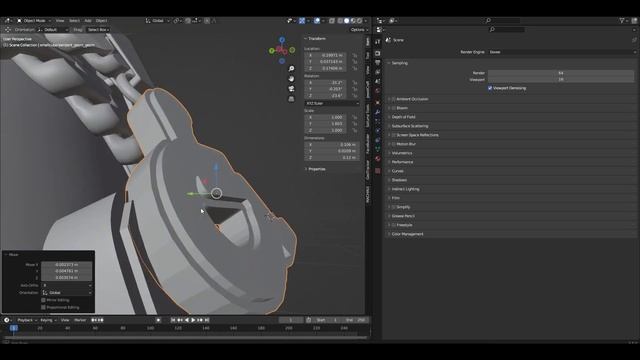Open Orientation Default dropdown in tool settings
The width and height of the screenshot is (640, 360).
point(53,29)
